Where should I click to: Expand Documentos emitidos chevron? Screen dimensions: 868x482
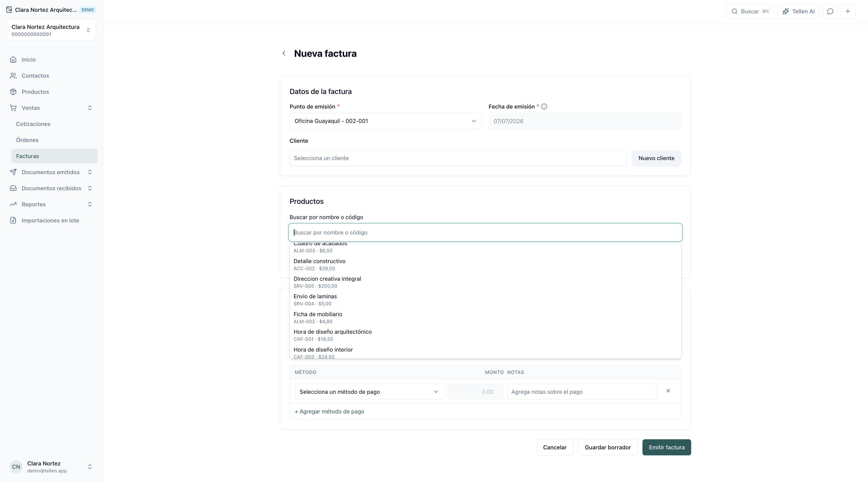(x=90, y=172)
